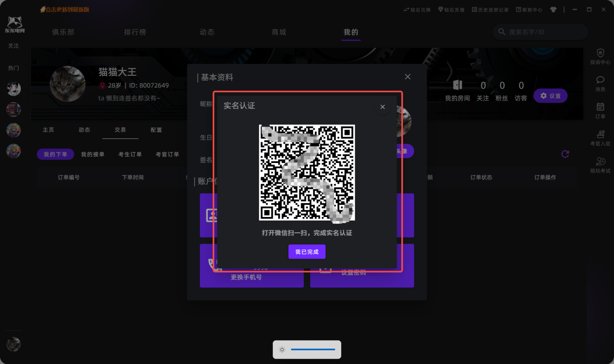Open 历史进房记录 in the top bar
The width and height of the screenshot is (614, 364).
[x=490, y=10]
